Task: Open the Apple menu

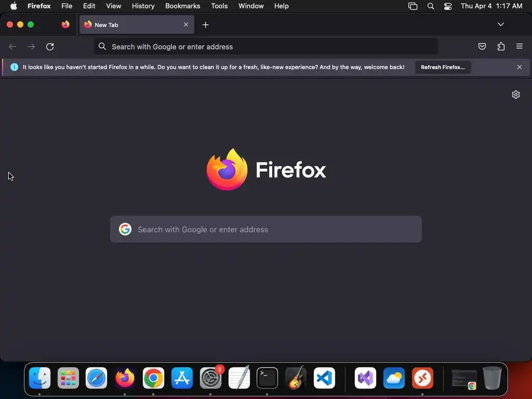Action: point(14,6)
